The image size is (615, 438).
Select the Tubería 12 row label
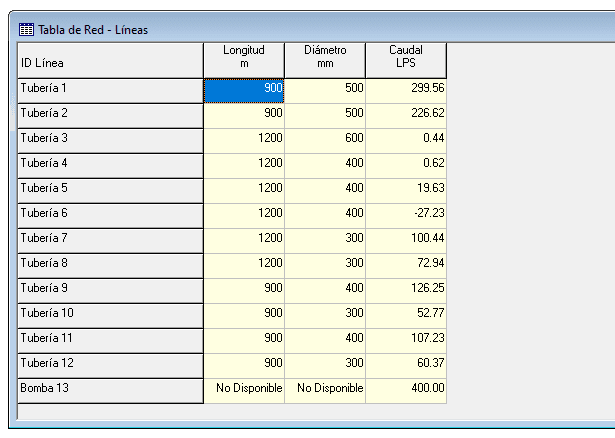pyautogui.click(x=110, y=362)
